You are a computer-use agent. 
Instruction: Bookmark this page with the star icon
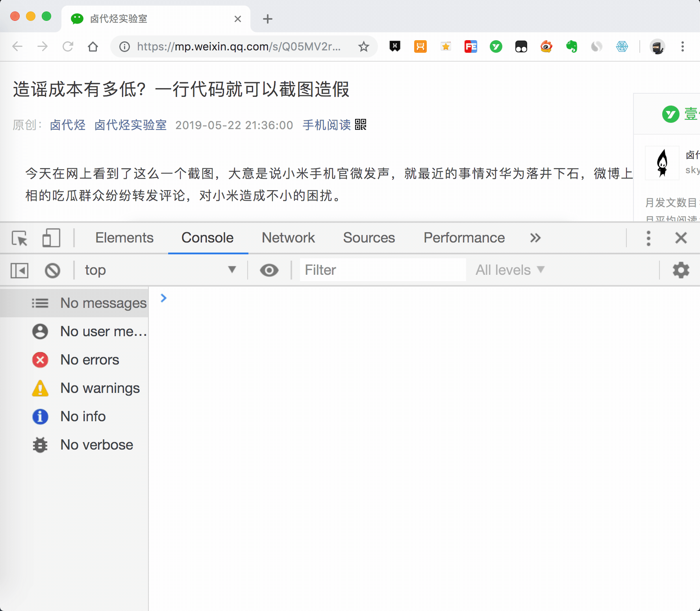click(x=364, y=47)
